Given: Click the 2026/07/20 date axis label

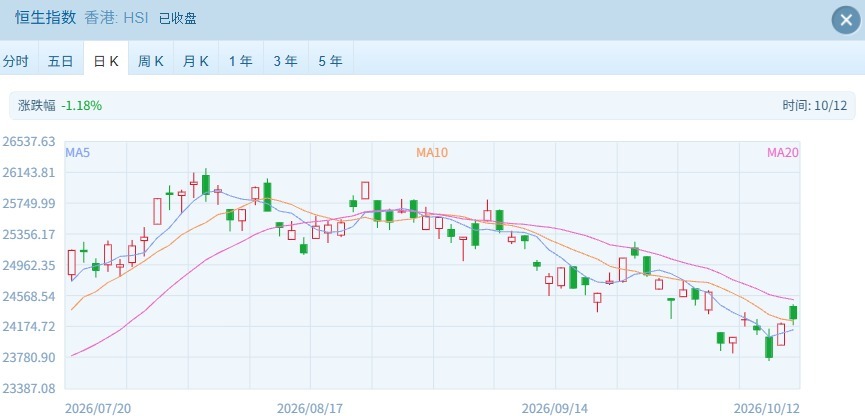Looking at the screenshot, I should click(98, 408).
